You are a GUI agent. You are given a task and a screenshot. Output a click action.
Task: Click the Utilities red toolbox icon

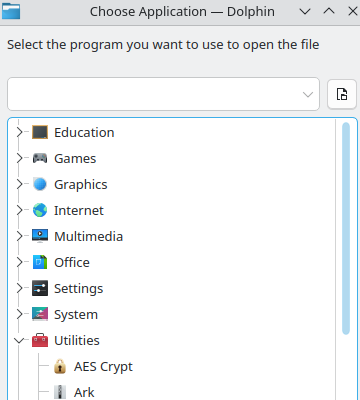[x=40, y=340]
